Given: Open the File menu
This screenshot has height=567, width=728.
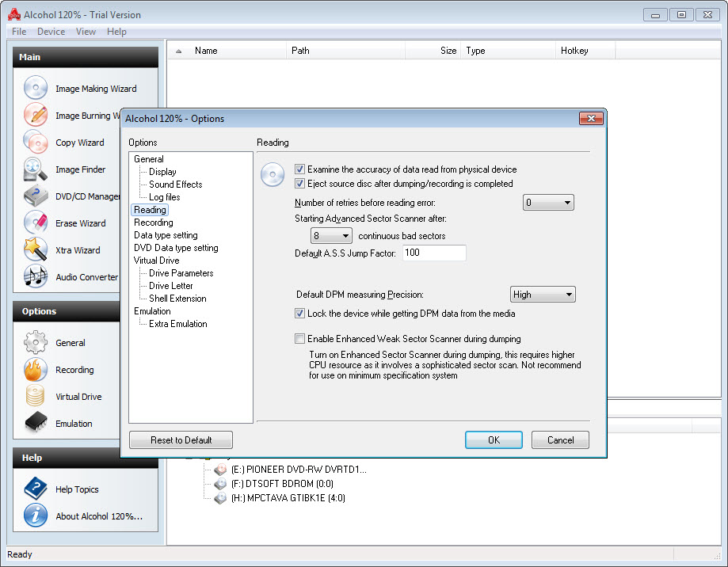Looking at the screenshot, I should [x=19, y=32].
